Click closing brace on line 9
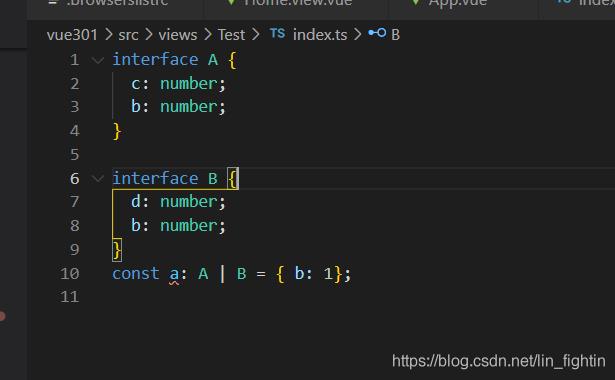The image size is (615, 380). [117, 250]
